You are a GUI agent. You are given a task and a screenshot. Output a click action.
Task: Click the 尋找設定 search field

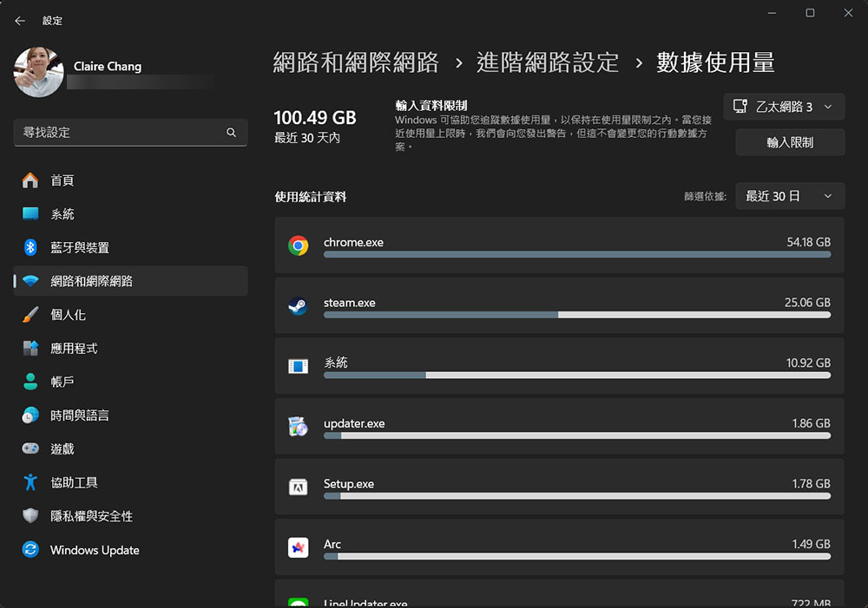point(130,132)
